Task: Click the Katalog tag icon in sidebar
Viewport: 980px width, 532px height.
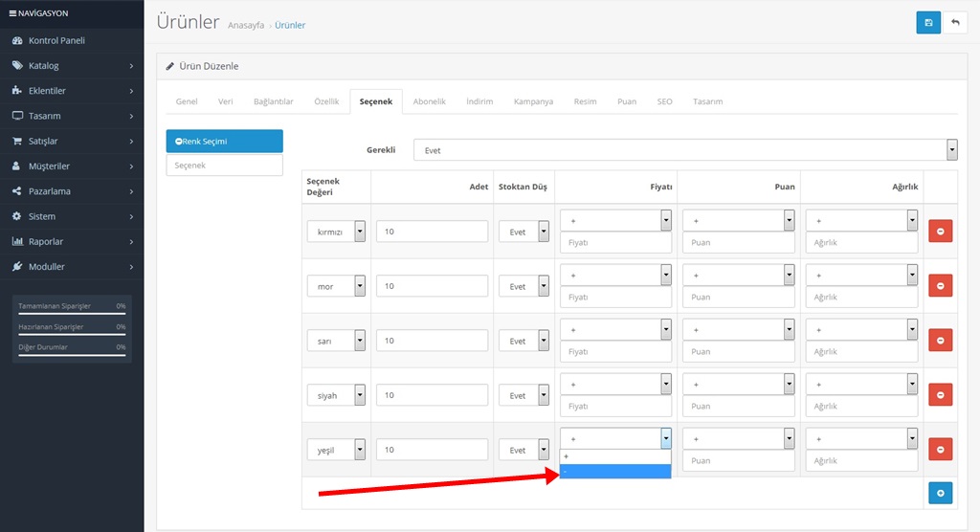Action: [17, 66]
